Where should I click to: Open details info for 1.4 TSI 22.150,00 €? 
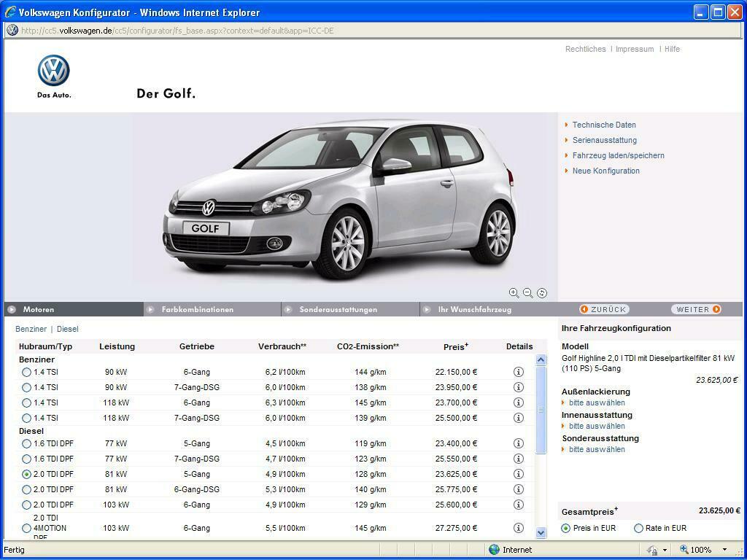519,372
